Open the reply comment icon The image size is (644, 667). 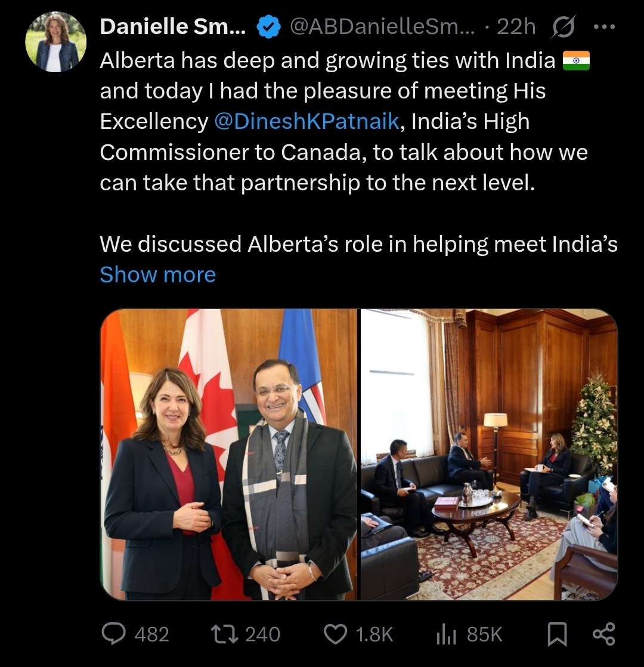point(113,634)
